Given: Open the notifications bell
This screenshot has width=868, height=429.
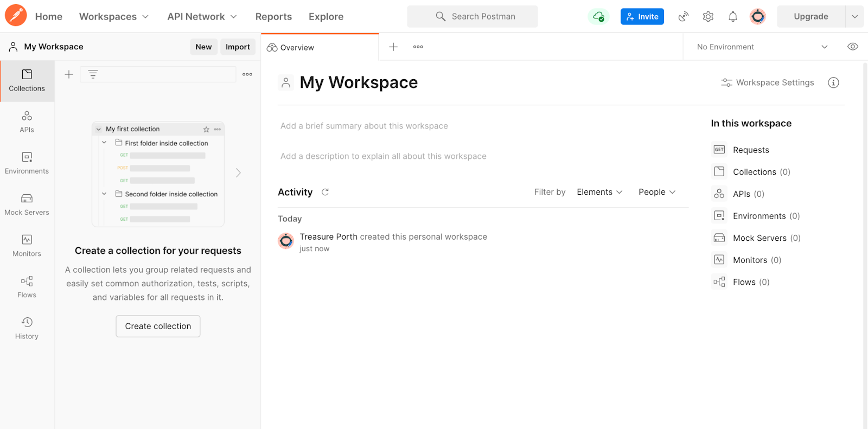Looking at the screenshot, I should coord(733,16).
